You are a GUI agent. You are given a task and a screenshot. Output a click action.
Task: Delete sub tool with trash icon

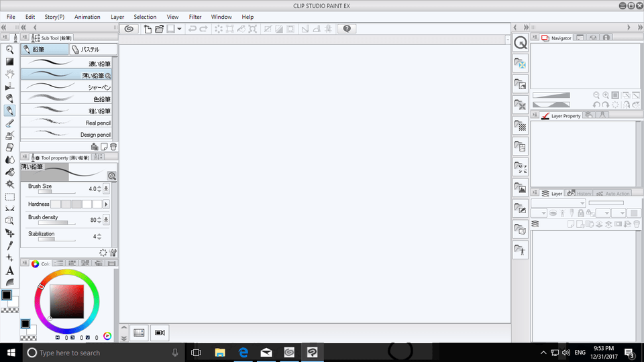[113, 147]
